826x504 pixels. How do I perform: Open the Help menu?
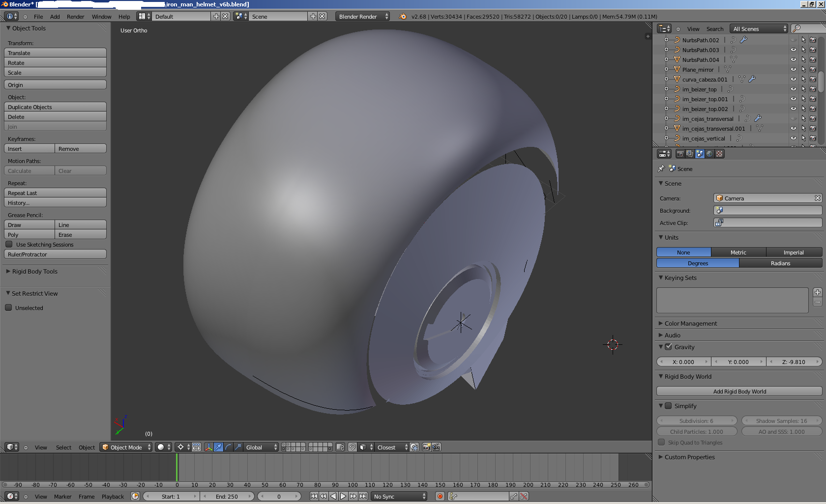(124, 16)
